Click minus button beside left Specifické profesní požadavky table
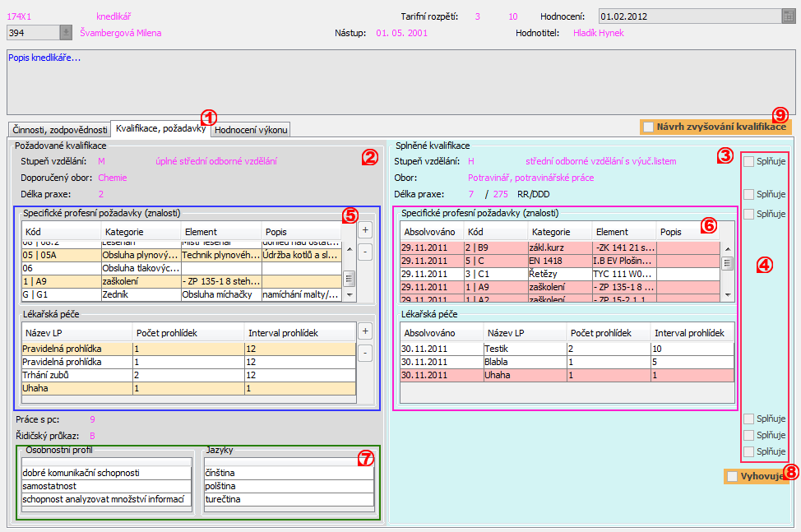Screen dimensions: 801x532 (x=365, y=251)
